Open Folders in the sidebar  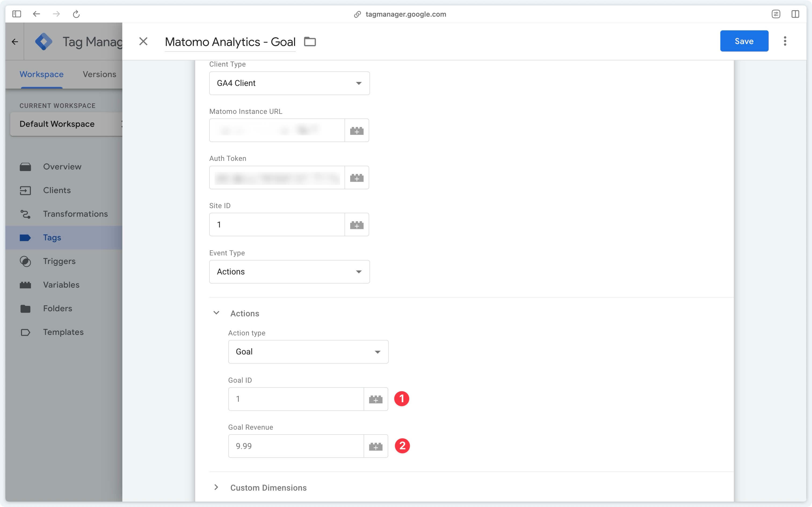point(64,309)
